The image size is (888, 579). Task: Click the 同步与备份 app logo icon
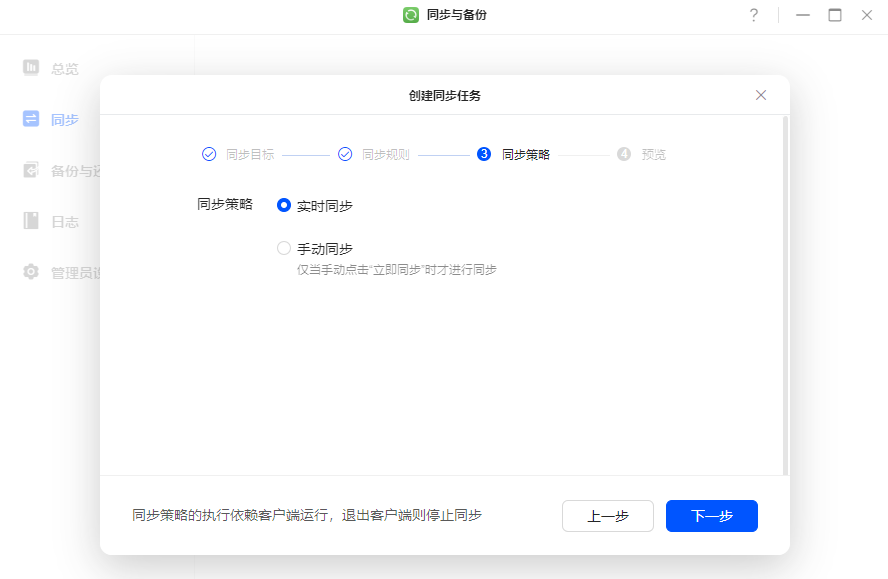(411, 15)
